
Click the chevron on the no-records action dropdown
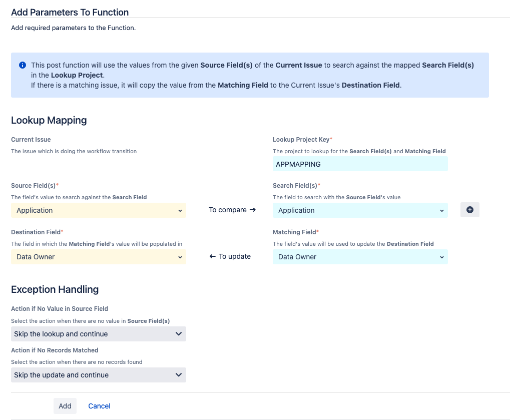tap(179, 375)
